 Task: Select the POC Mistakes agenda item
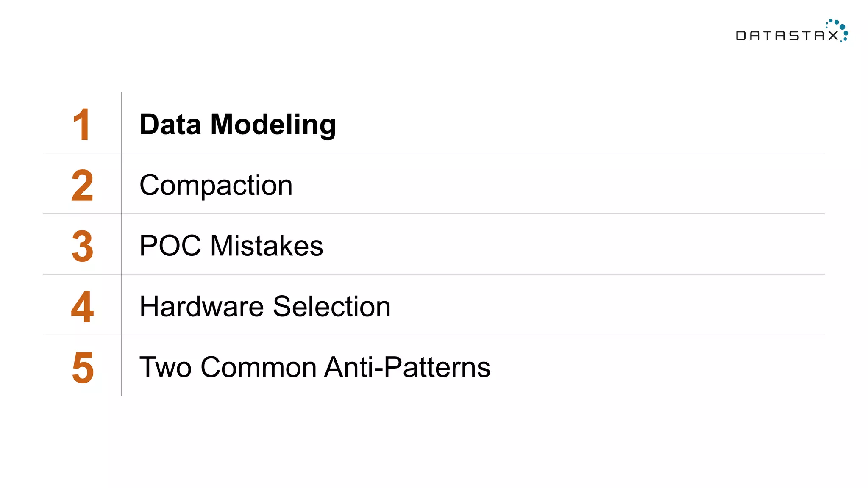[231, 246]
